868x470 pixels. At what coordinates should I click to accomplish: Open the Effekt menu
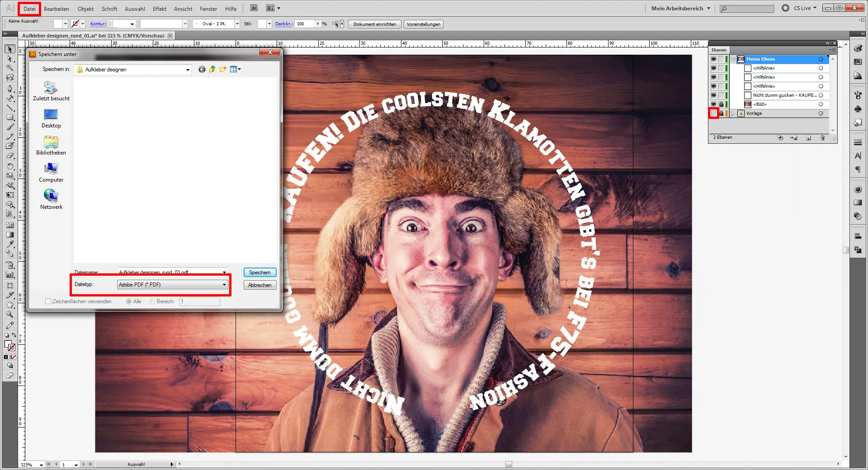(x=159, y=9)
